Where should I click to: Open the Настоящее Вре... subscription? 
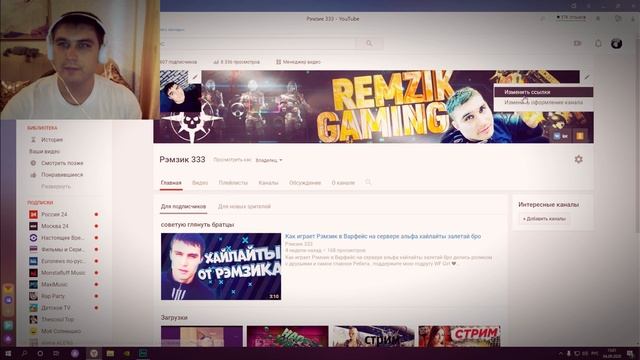click(63, 238)
